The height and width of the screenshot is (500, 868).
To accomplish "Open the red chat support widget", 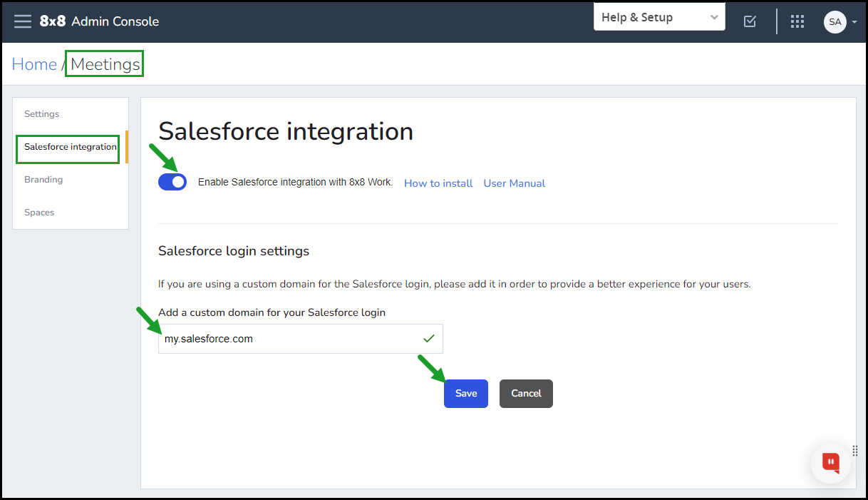I will tap(831, 463).
